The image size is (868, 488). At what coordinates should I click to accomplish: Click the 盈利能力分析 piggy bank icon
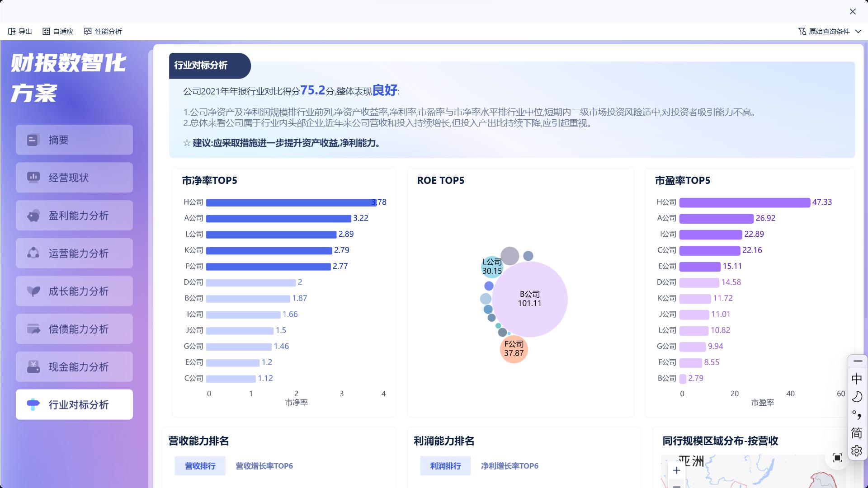pos(33,216)
